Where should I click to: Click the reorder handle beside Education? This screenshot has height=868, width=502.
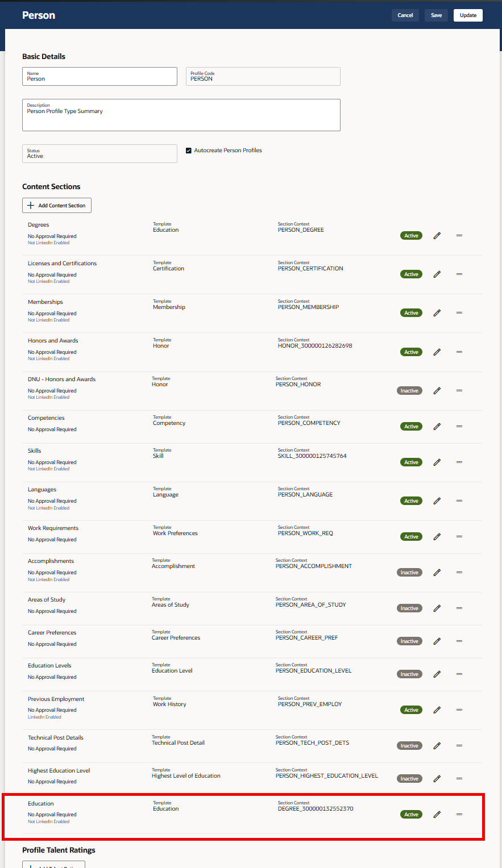(459, 814)
